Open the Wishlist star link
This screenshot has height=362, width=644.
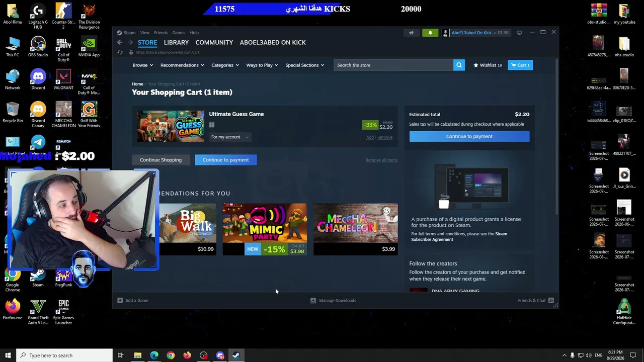pos(488,65)
